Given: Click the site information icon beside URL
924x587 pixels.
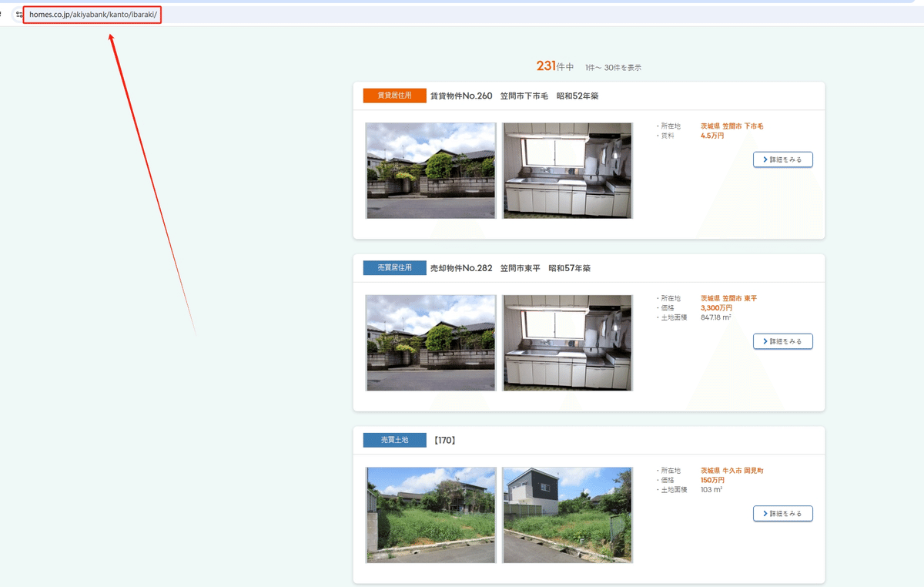Looking at the screenshot, I should pos(19,15).
